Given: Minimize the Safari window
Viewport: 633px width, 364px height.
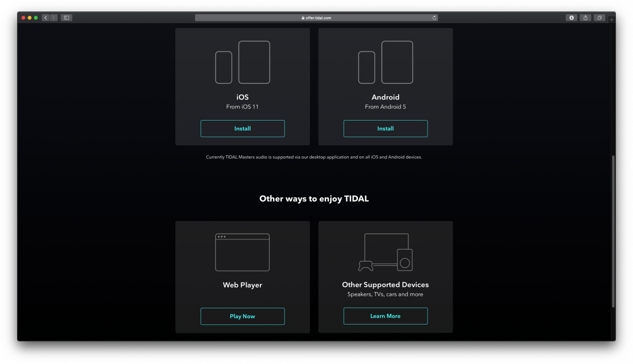Looking at the screenshot, I should point(30,18).
